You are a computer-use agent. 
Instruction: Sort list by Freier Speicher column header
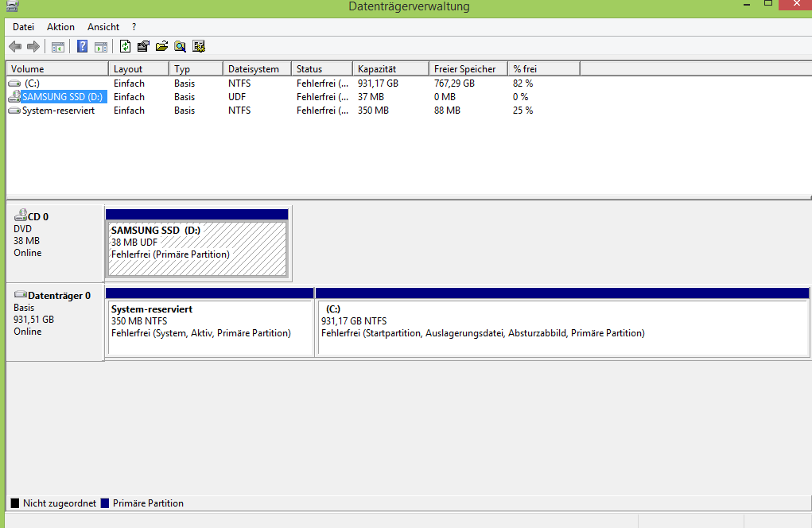click(x=468, y=69)
